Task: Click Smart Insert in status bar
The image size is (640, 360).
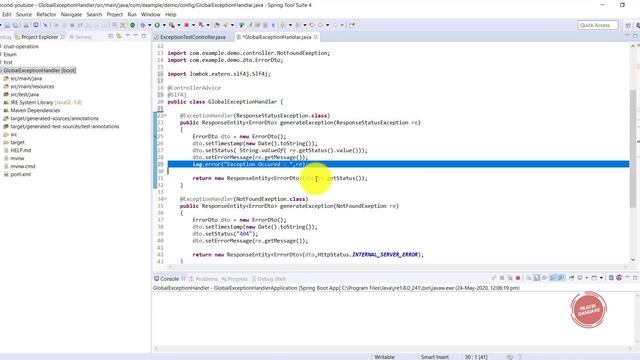Action: 435,357
